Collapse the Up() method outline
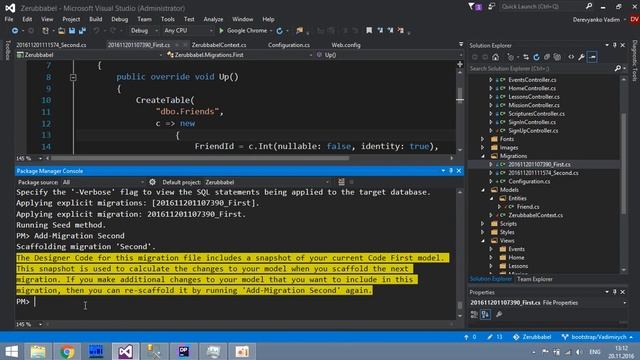This screenshot has height=360, width=640. point(73,77)
